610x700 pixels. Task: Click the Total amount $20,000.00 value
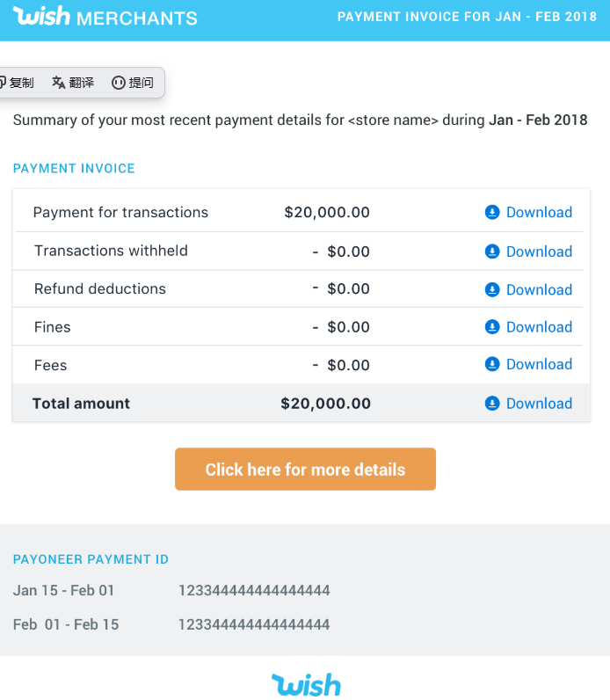click(x=325, y=404)
